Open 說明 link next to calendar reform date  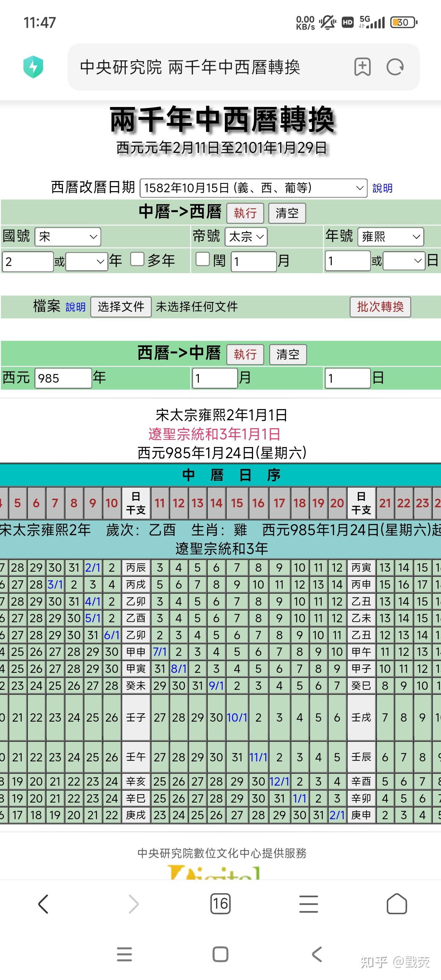click(x=382, y=188)
